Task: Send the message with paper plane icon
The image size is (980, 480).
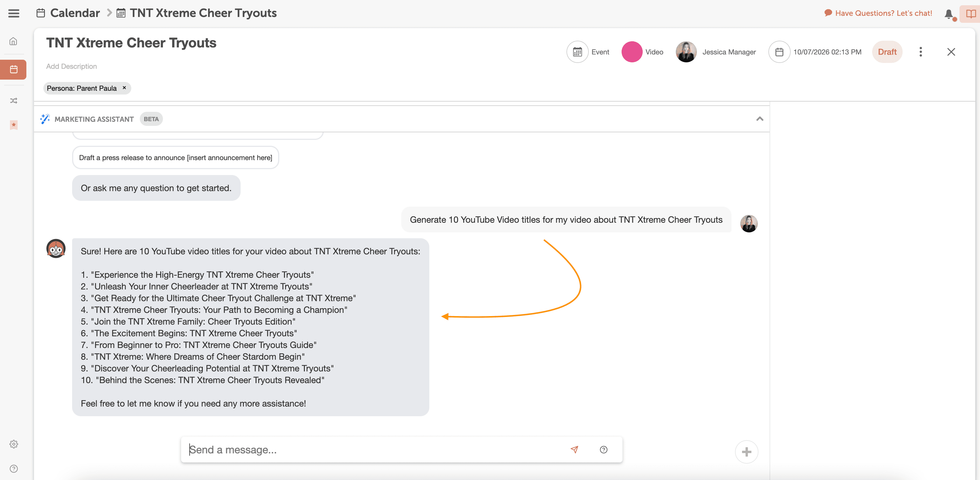Action: pyautogui.click(x=574, y=450)
